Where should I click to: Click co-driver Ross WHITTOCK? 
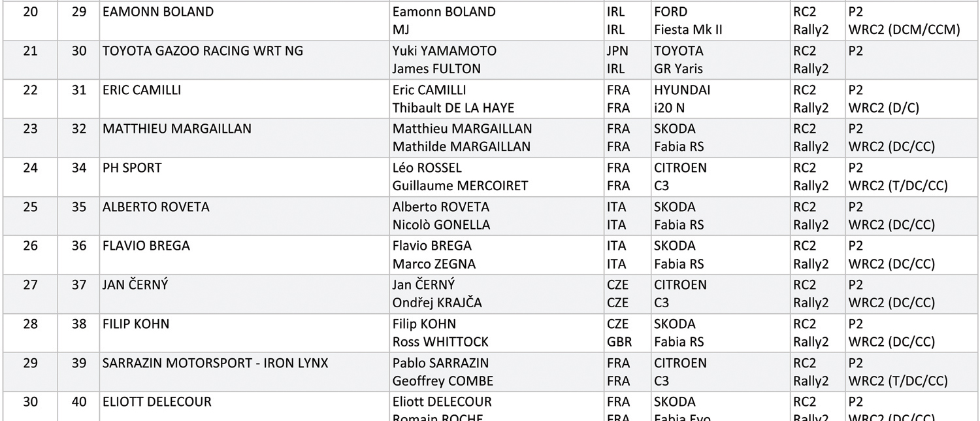tap(440, 342)
